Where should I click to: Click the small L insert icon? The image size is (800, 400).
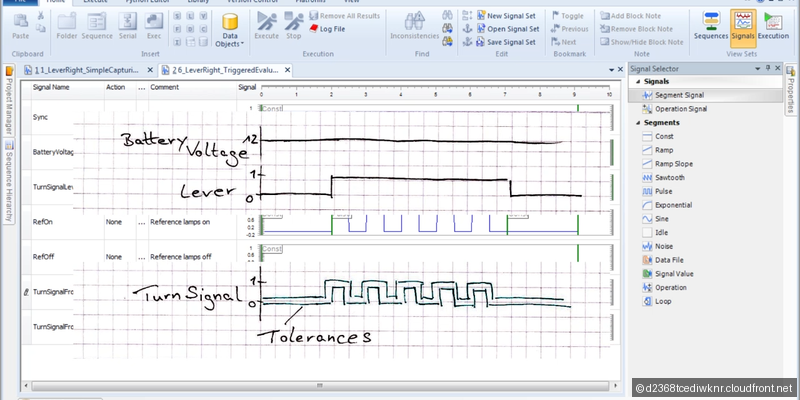190,16
